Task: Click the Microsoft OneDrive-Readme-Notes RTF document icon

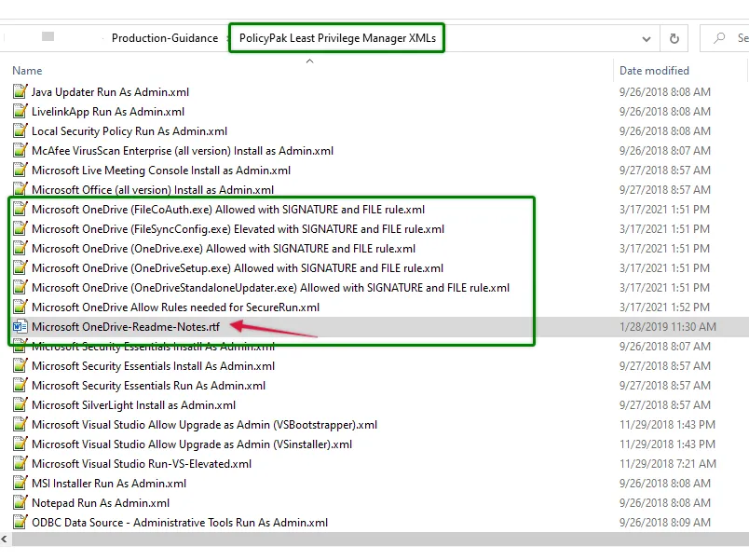Action: (x=20, y=327)
